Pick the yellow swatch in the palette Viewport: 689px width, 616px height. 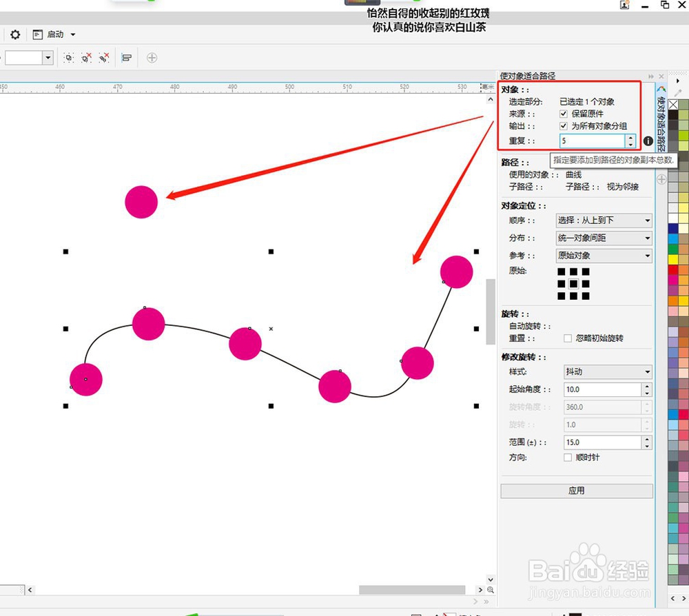[672, 259]
